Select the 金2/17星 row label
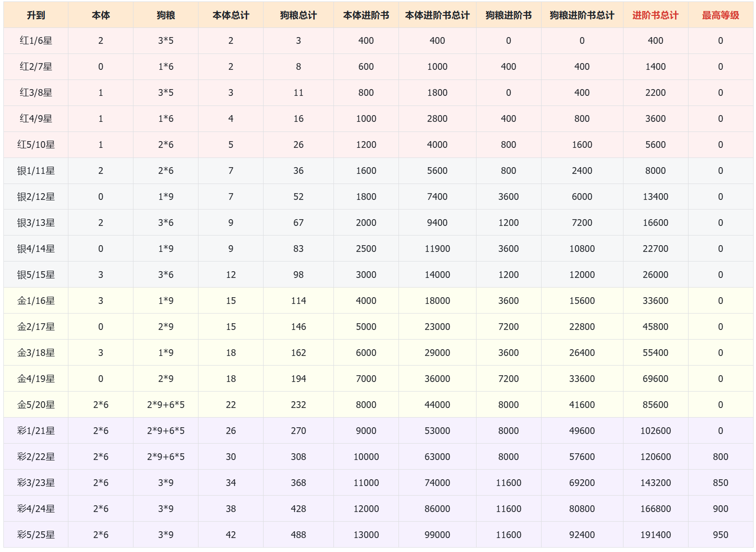Image resolution: width=756 pixels, height=552 pixels. click(36, 327)
